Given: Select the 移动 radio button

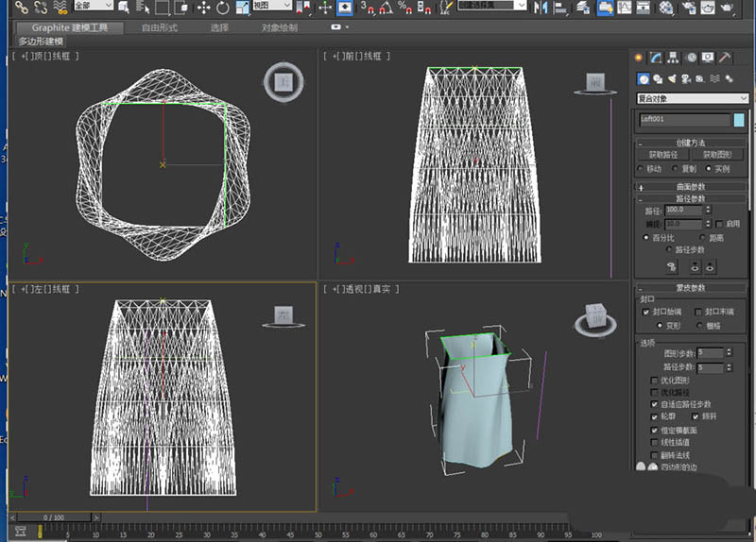Looking at the screenshot, I should 642,168.
